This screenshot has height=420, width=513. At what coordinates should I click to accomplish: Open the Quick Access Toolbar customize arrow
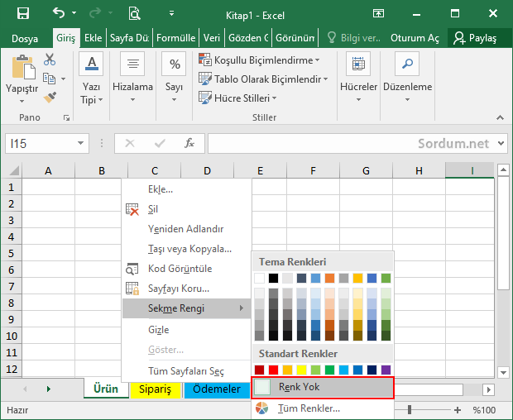pyautogui.click(x=171, y=13)
